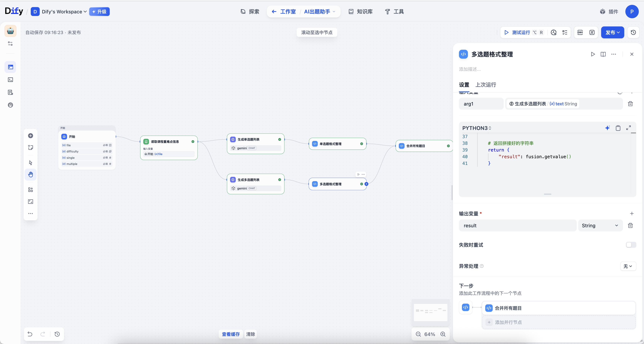The image size is (644, 344).
Task: Toggle the retry on failure switch
Action: pos(631,245)
